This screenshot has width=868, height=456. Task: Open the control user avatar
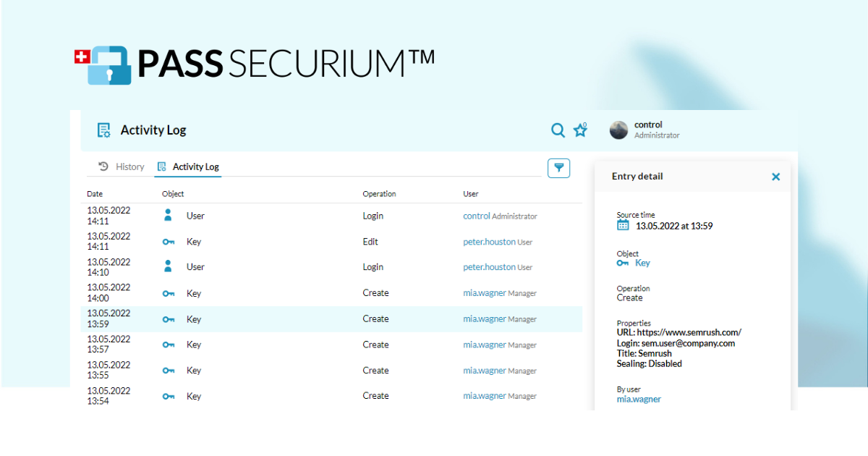pyautogui.click(x=618, y=130)
